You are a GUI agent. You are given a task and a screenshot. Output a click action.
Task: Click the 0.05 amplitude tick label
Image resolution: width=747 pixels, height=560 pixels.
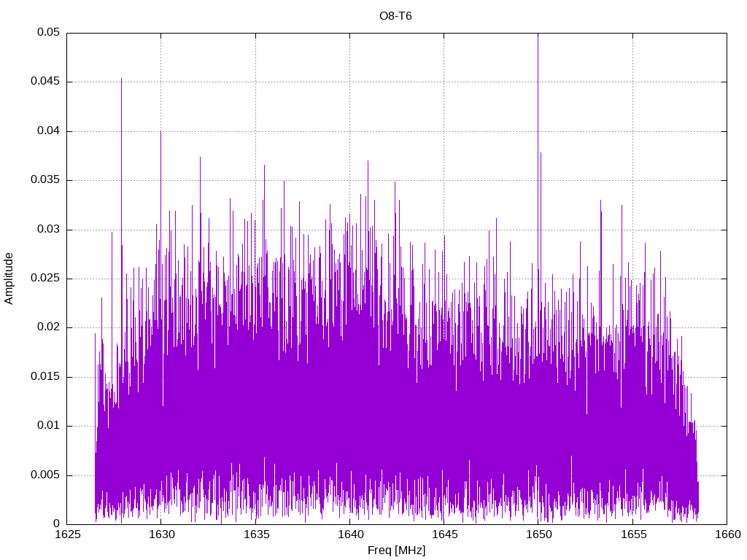tap(49, 32)
